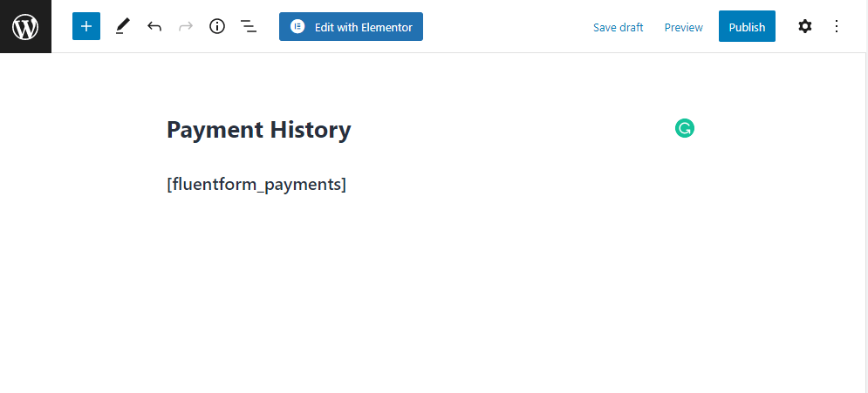The height and width of the screenshot is (393, 868).
Task: Click the Payment History title field
Action: click(x=258, y=130)
